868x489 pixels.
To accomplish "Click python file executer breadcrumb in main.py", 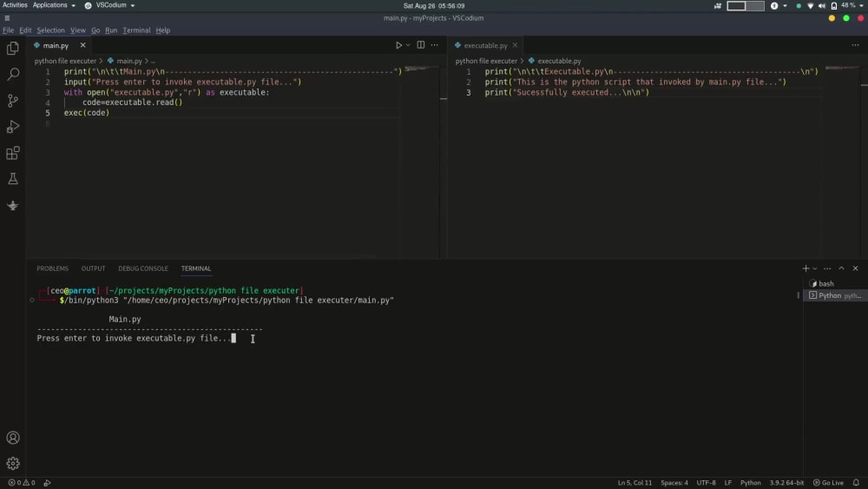I will 65,61.
